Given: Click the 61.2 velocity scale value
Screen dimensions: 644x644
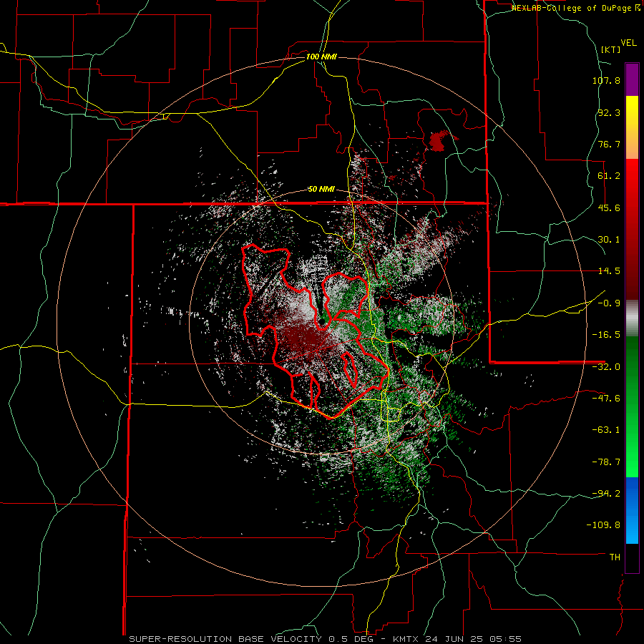Looking at the screenshot, I should [x=609, y=176].
